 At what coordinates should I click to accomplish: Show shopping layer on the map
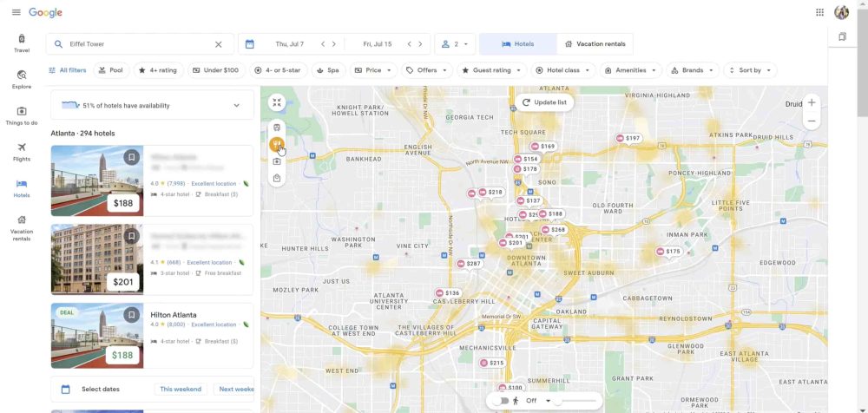(276, 179)
